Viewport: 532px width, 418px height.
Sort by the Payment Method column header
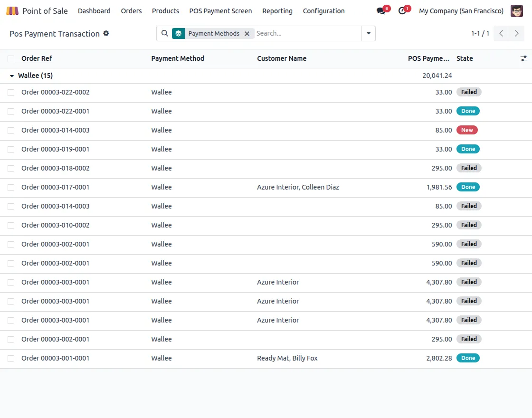pos(178,58)
